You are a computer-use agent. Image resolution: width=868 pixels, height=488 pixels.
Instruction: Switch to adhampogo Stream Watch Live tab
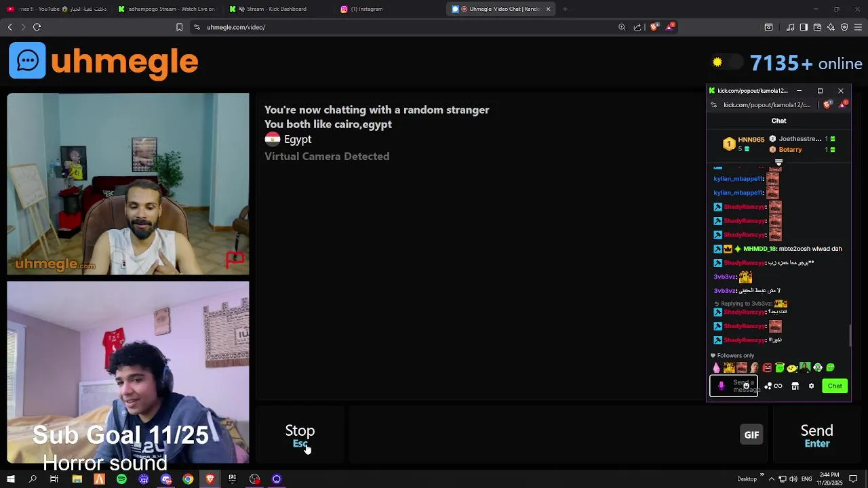[x=167, y=9]
